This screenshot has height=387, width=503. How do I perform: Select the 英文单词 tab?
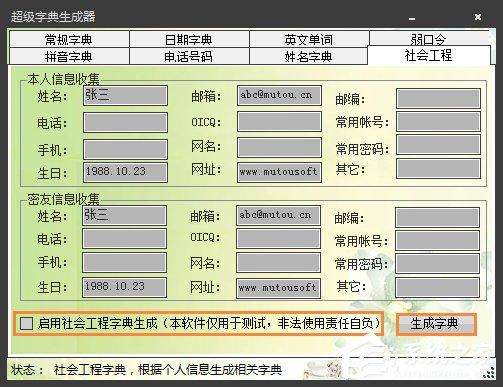[309, 39]
